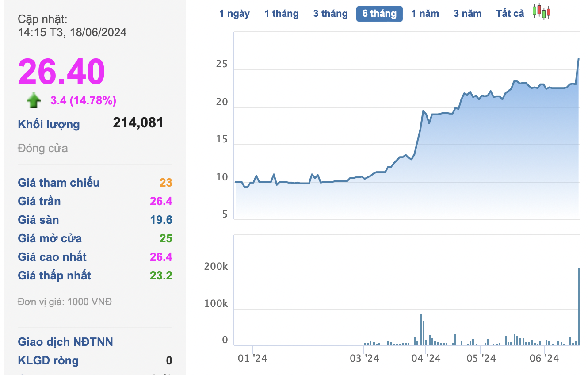Click the 100k volume axis label
Viewport: 588px width, 375px height.
(x=216, y=304)
